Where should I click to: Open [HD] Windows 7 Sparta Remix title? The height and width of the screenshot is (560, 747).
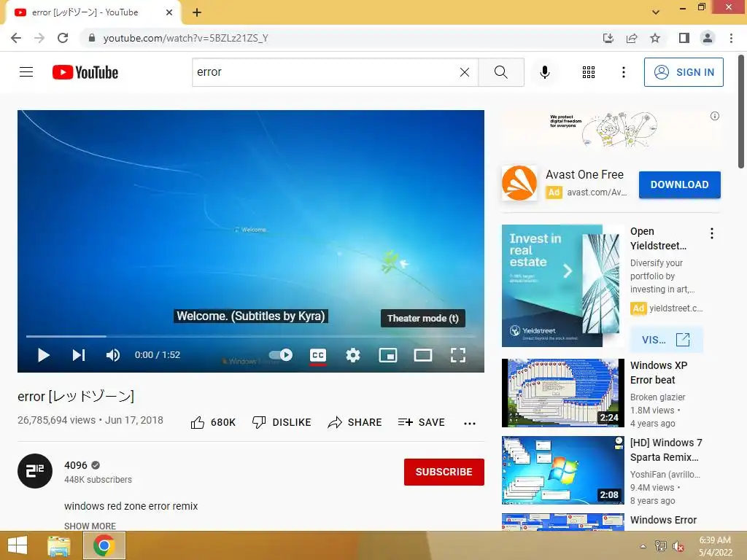pyautogui.click(x=666, y=449)
